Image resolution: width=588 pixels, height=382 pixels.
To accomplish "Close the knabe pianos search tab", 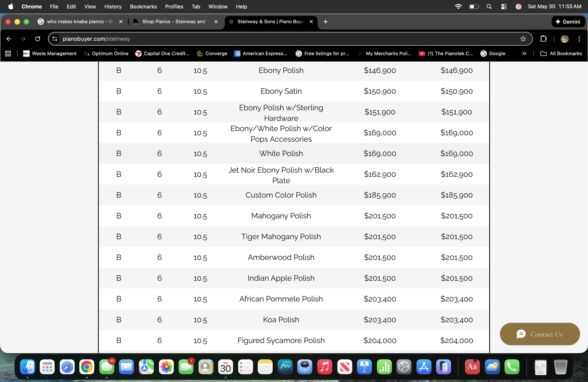I will coord(121,21).
